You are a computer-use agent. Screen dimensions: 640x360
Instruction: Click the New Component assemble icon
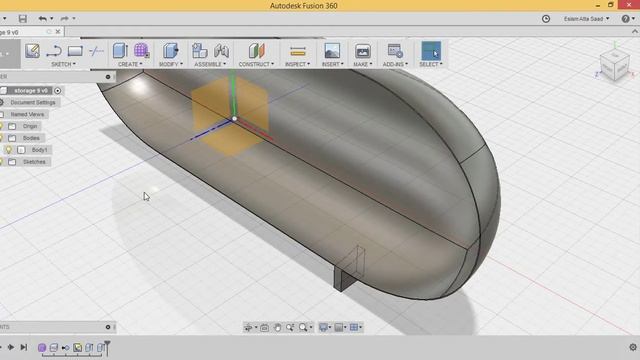tap(200, 51)
